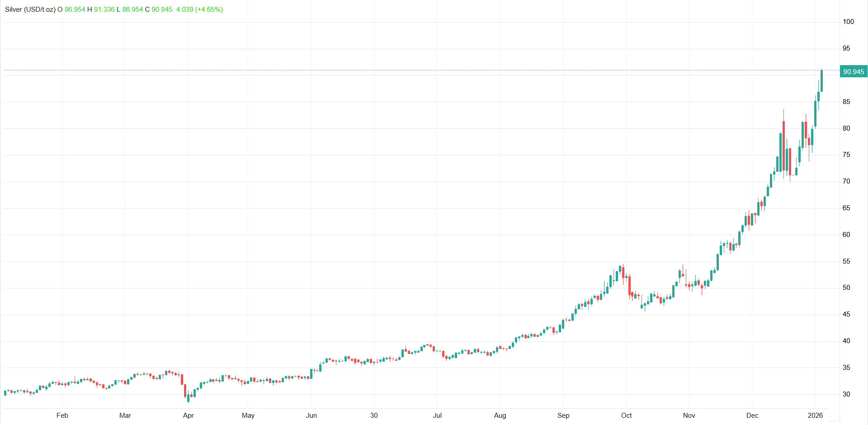Click the latest green candle at the dotted price line

tap(821, 80)
